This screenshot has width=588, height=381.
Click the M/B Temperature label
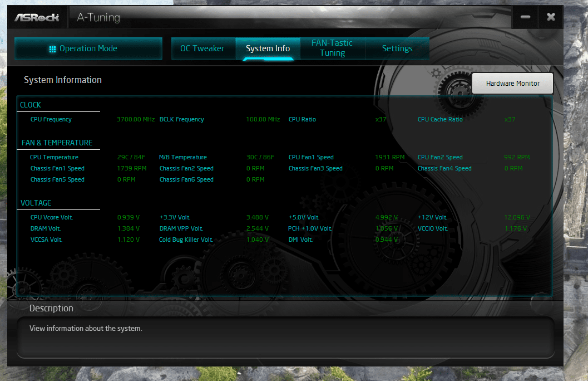click(183, 157)
